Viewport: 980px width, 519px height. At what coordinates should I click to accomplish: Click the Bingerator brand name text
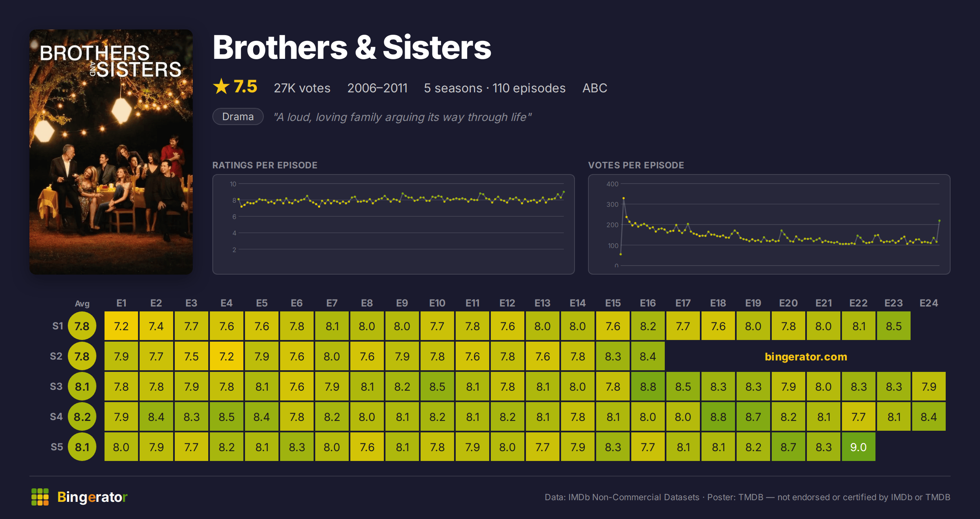tap(92, 497)
